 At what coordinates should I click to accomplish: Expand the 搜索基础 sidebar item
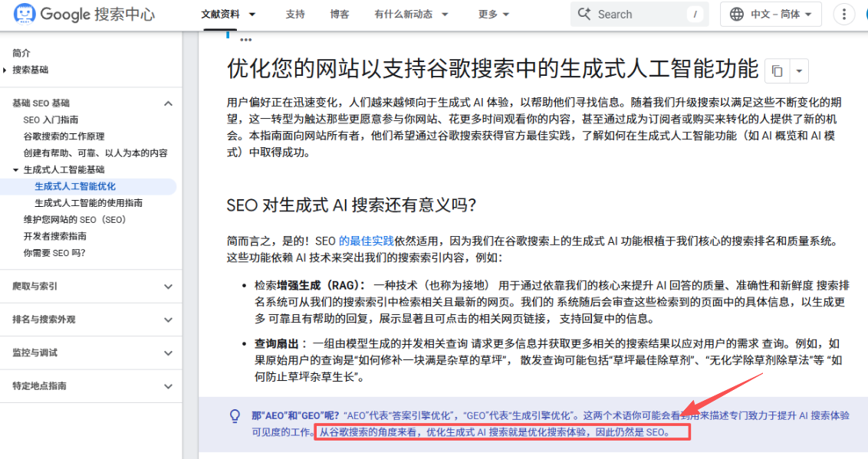tap(5, 70)
